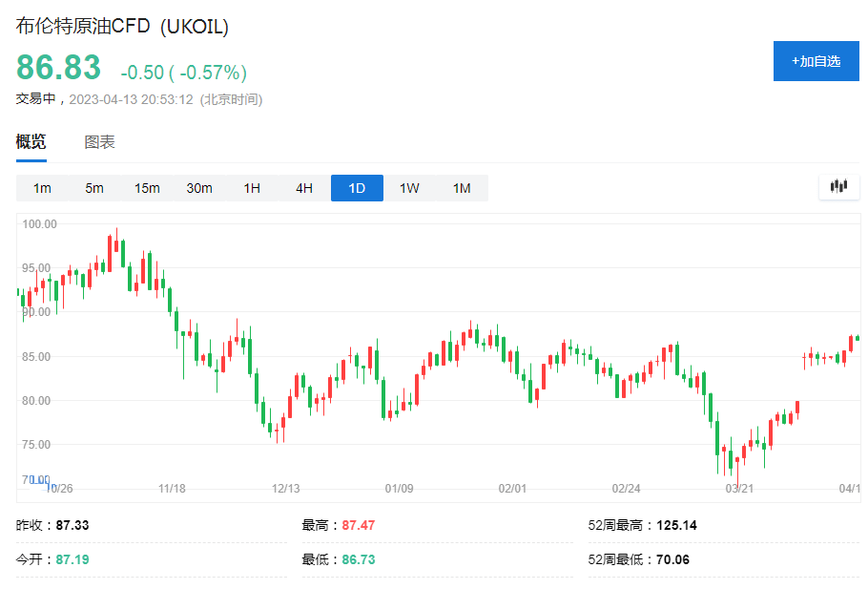Select the highlighted 1D interval
Screen dimensions: 868x589
coord(357,188)
